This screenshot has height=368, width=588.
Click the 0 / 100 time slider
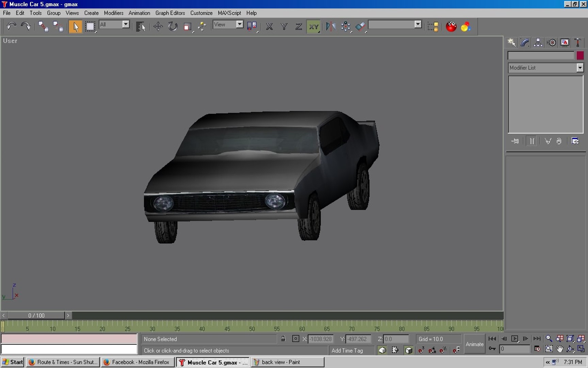[x=36, y=315]
